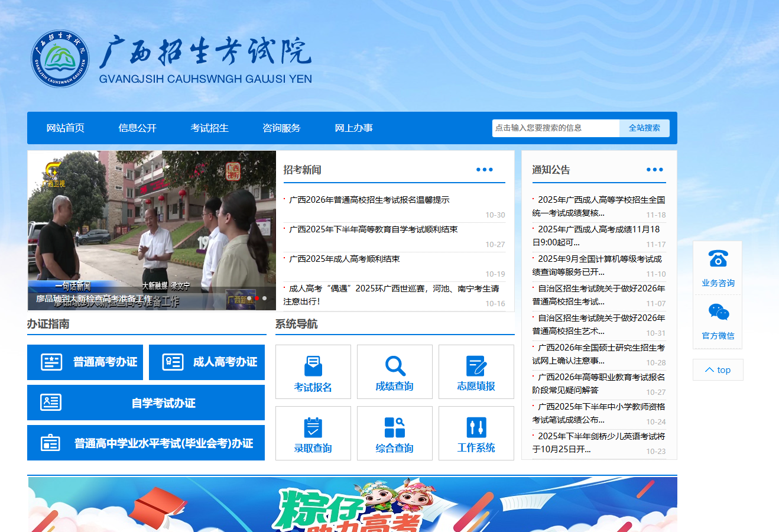This screenshot has height=532, width=779.
Task: Read the 广西2026年普通高校招生考试报名温馨提示 news link
Action: click(x=369, y=200)
